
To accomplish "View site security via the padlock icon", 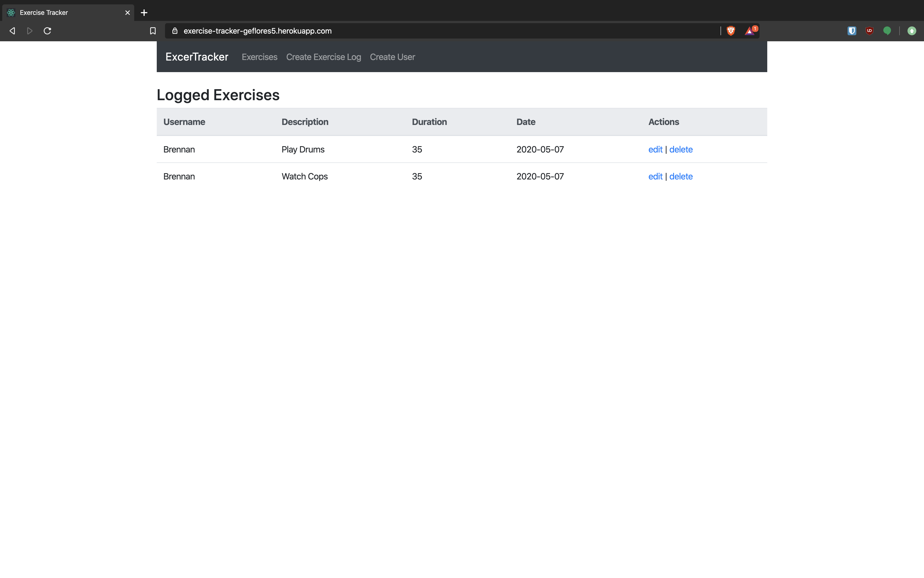I will click(175, 31).
